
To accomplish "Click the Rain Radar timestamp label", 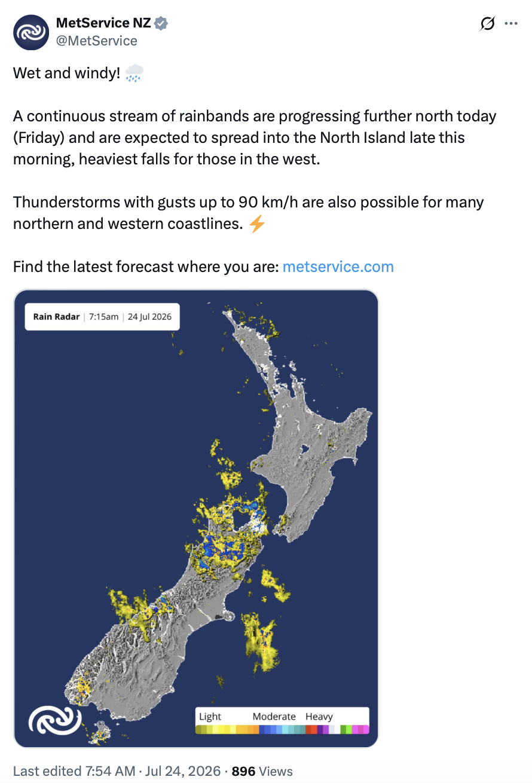I will tap(102, 317).
